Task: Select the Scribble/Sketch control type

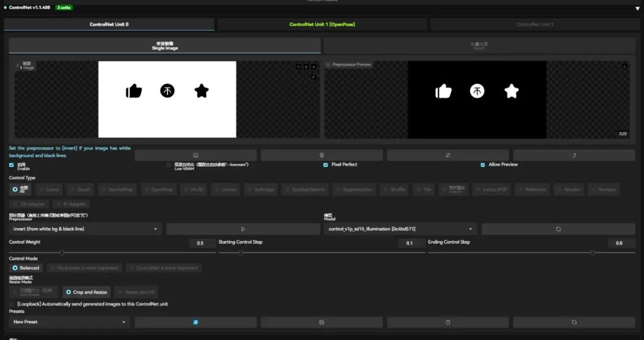Action: click(x=305, y=189)
